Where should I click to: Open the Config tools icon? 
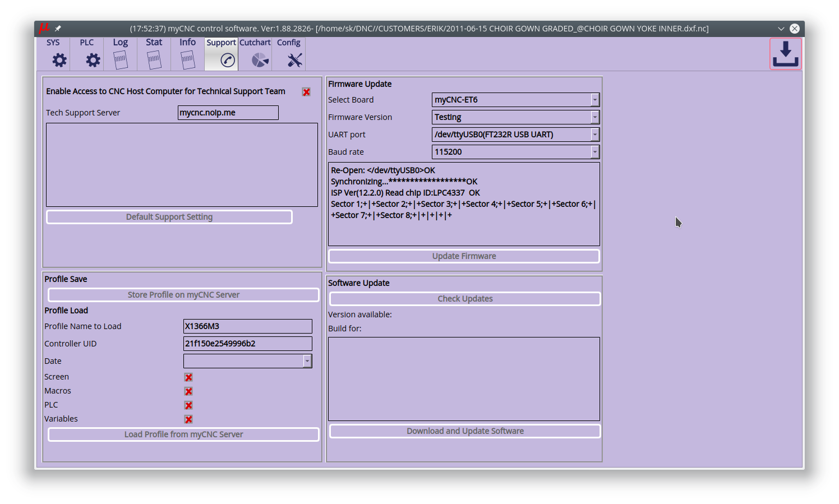coord(294,60)
